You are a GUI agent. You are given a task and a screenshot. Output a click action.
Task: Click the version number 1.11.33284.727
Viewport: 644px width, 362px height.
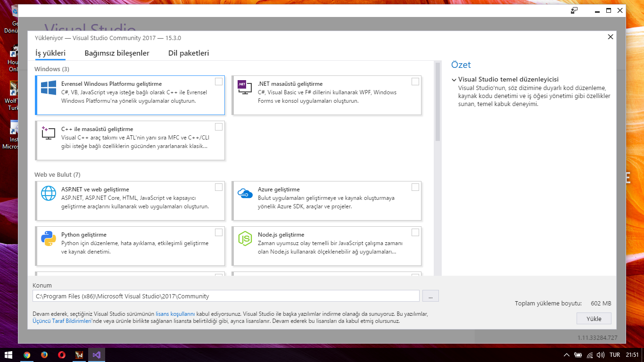(x=597, y=338)
